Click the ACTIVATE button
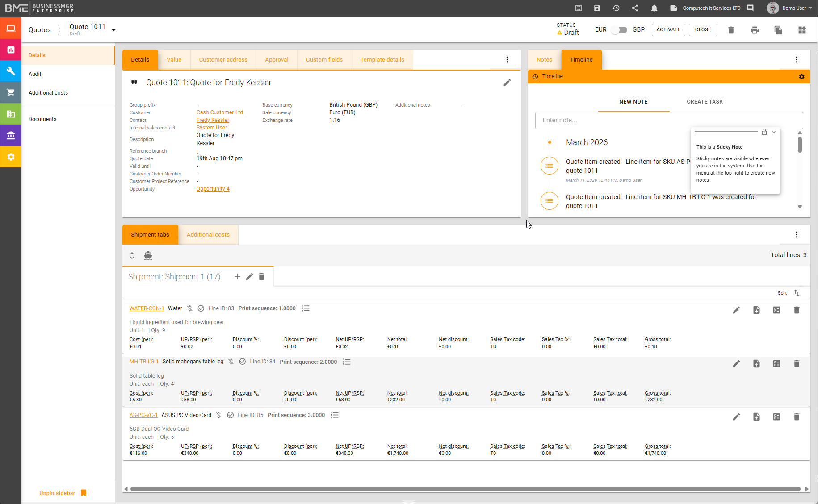This screenshot has width=818, height=504. (668, 30)
